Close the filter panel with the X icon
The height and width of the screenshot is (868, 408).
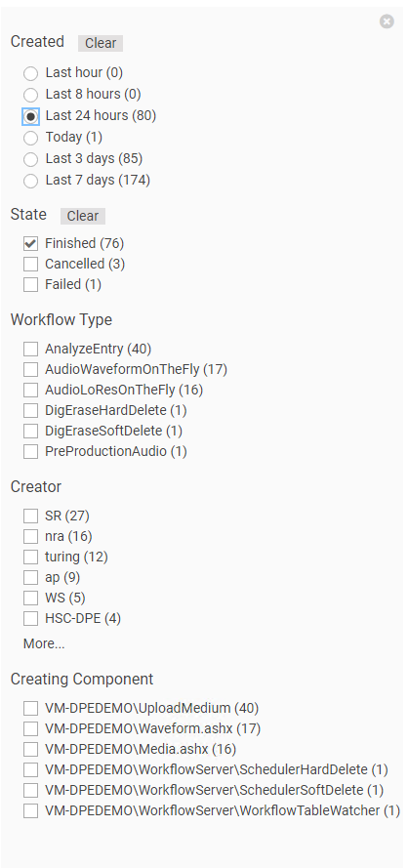point(387,21)
